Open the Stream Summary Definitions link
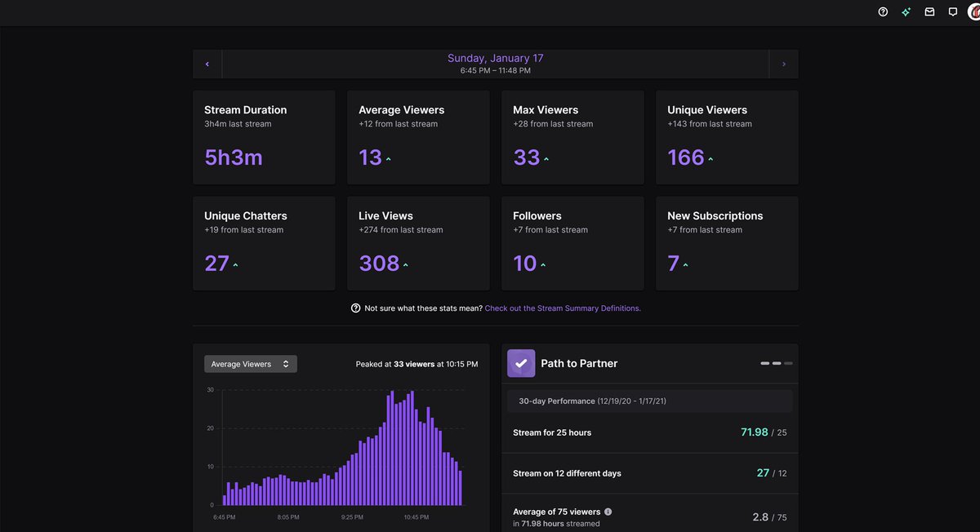 click(563, 308)
